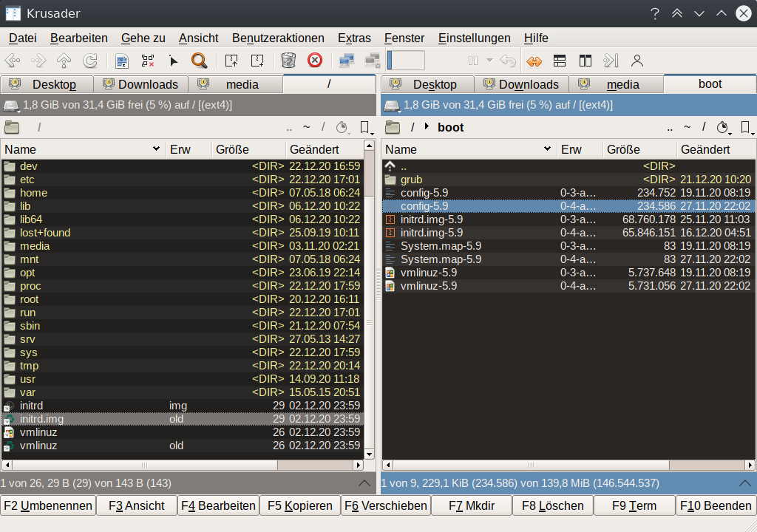The width and height of the screenshot is (757, 532).
Task: Open the Datei menu
Action: coord(23,38)
